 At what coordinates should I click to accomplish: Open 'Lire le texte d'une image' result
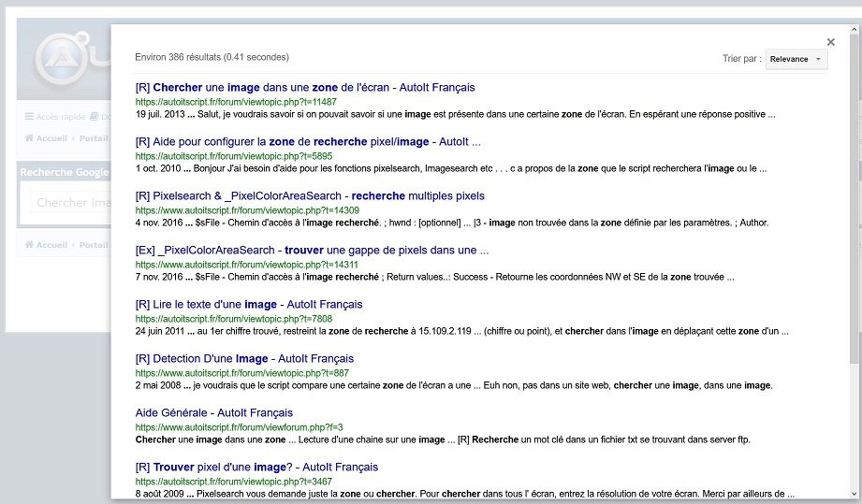click(248, 305)
